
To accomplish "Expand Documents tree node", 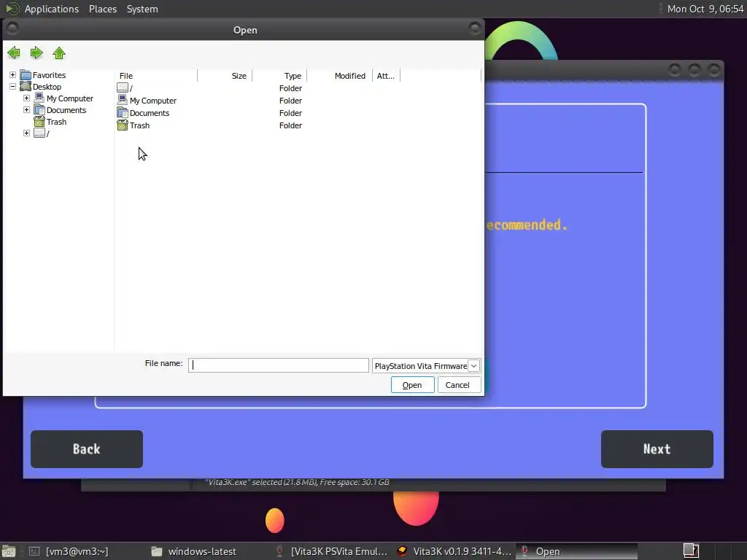I will (x=27, y=109).
